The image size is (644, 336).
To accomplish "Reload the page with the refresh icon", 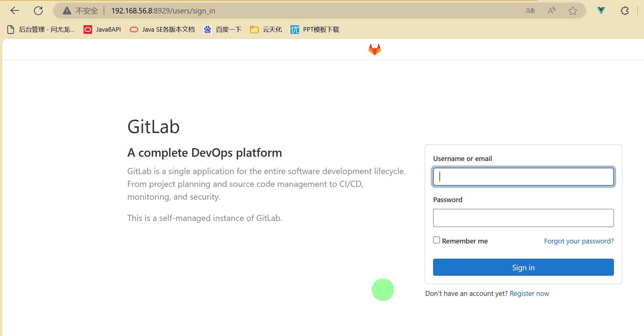I will (x=38, y=11).
